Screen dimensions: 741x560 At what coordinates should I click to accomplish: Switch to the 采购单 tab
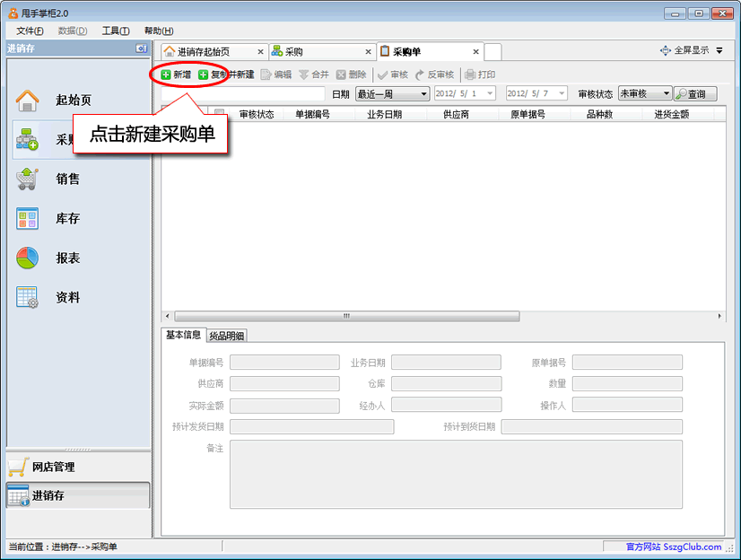[x=430, y=51]
